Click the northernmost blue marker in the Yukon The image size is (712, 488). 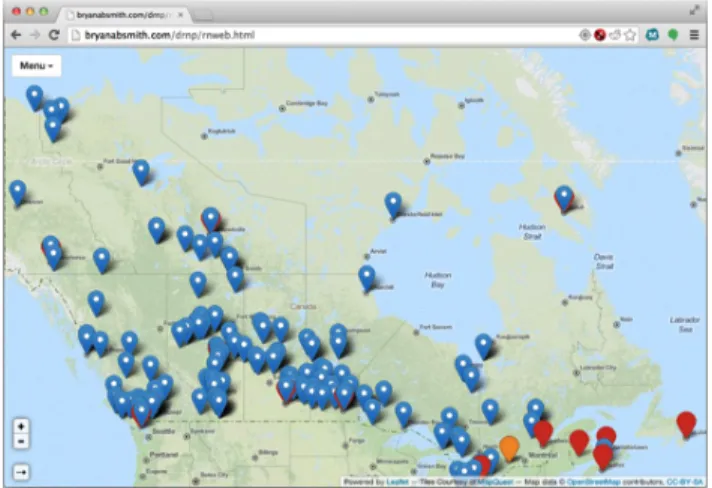coord(35,97)
